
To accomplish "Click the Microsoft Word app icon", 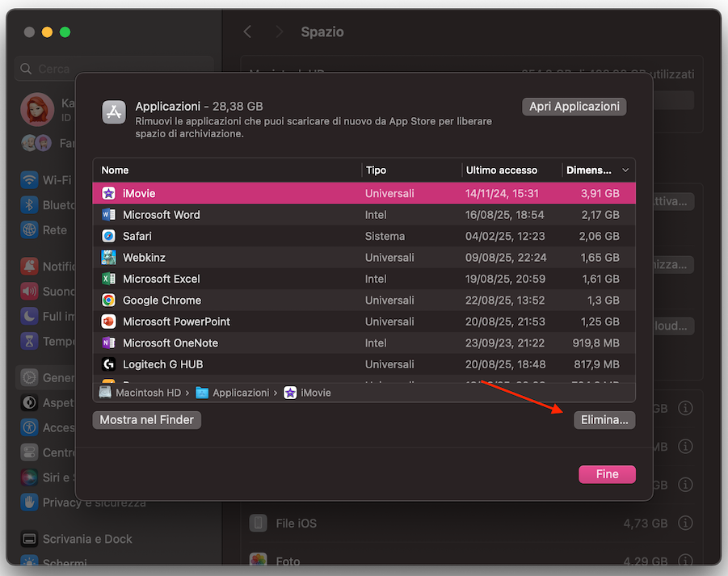I will [107, 215].
